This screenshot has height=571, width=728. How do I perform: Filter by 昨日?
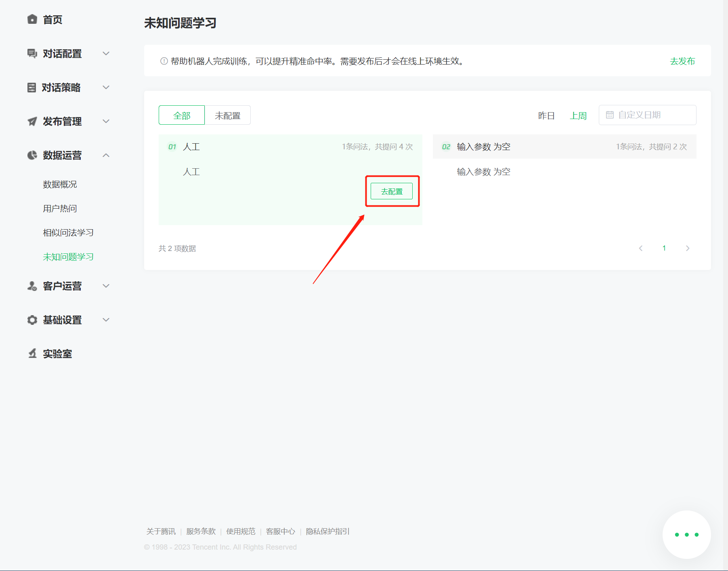(546, 115)
